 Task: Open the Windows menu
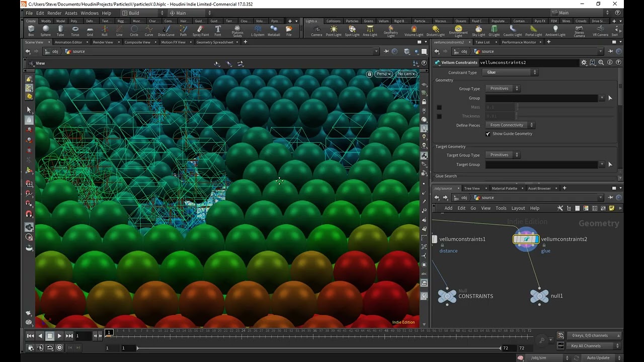point(90,13)
